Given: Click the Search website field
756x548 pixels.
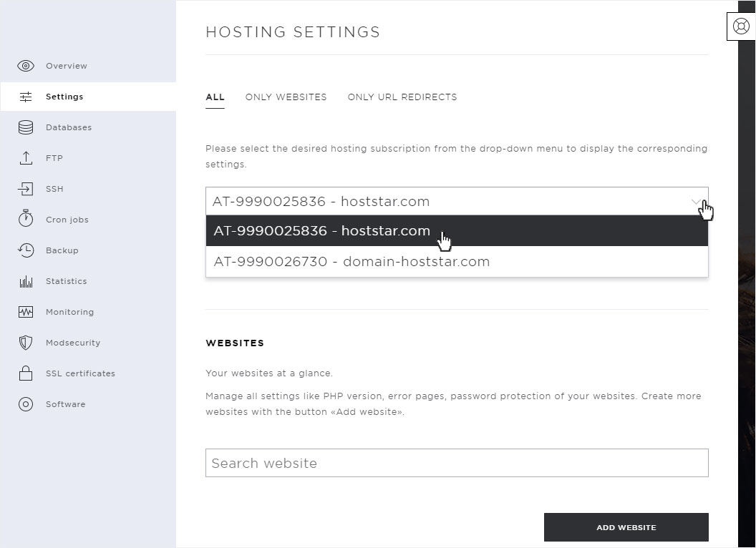Looking at the screenshot, I should coord(457,463).
